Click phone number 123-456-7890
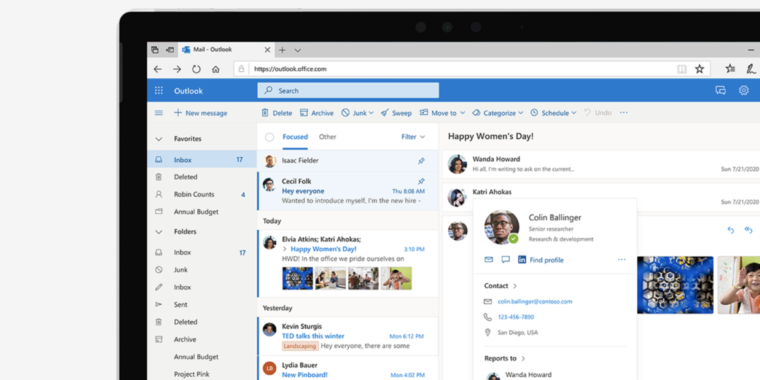Image resolution: width=760 pixels, height=380 pixels. (x=516, y=317)
